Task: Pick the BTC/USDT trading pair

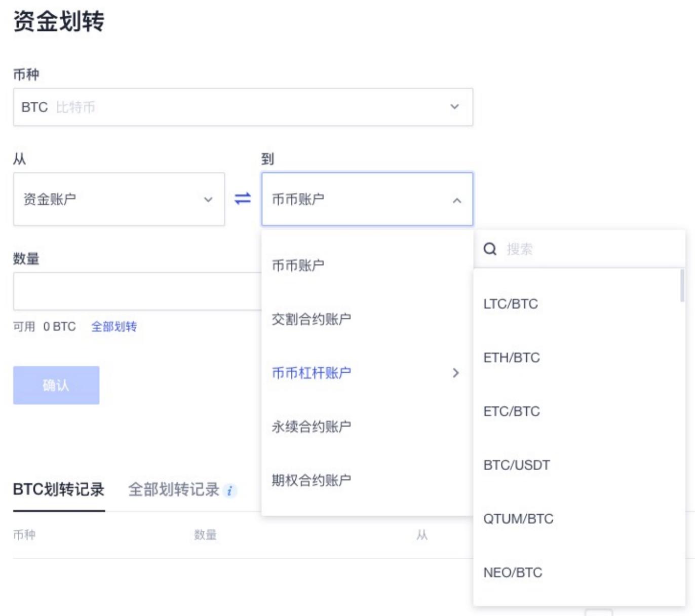Action: 516,465
